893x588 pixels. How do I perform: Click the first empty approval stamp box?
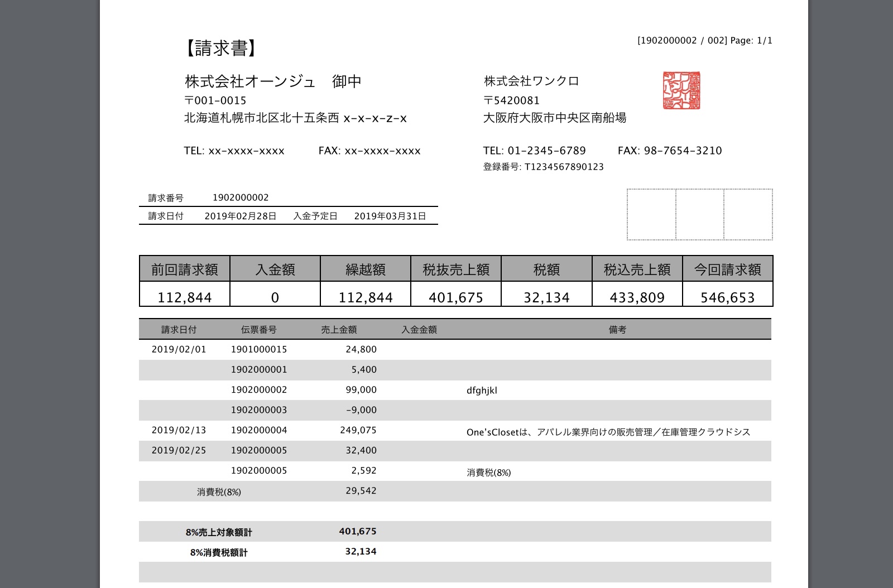click(651, 214)
